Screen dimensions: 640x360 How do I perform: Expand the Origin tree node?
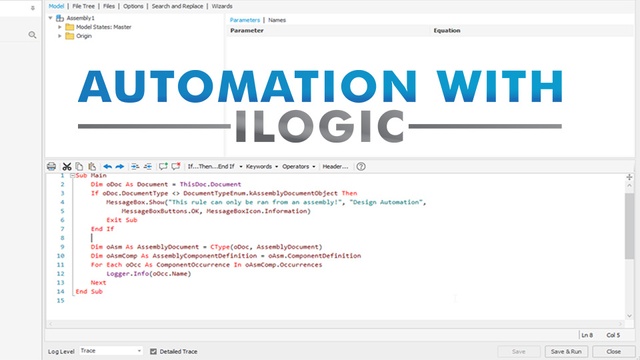click(x=60, y=36)
